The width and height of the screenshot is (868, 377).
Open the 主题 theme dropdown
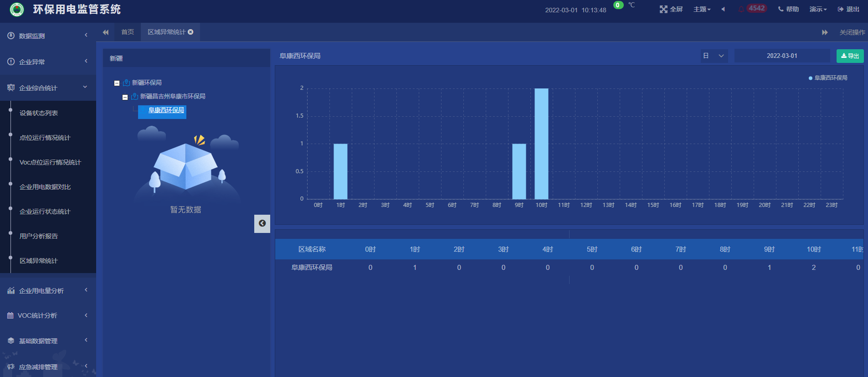coord(702,9)
